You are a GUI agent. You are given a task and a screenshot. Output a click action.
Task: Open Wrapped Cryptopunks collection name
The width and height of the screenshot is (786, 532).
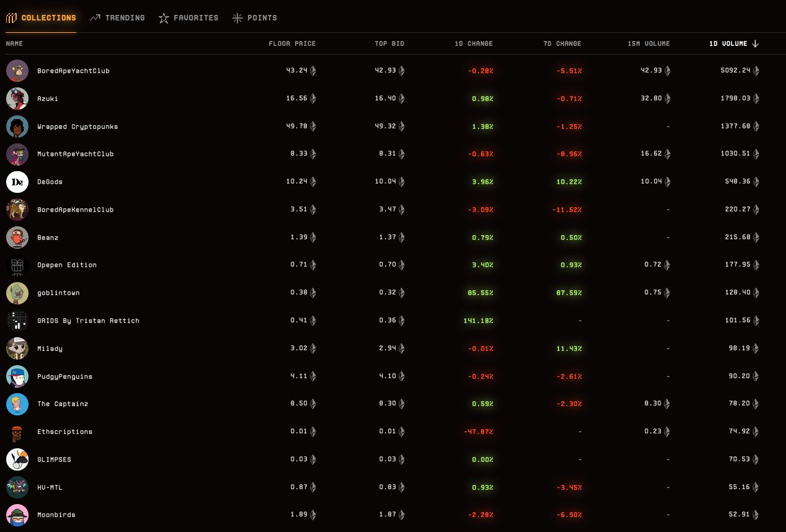(x=77, y=126)
